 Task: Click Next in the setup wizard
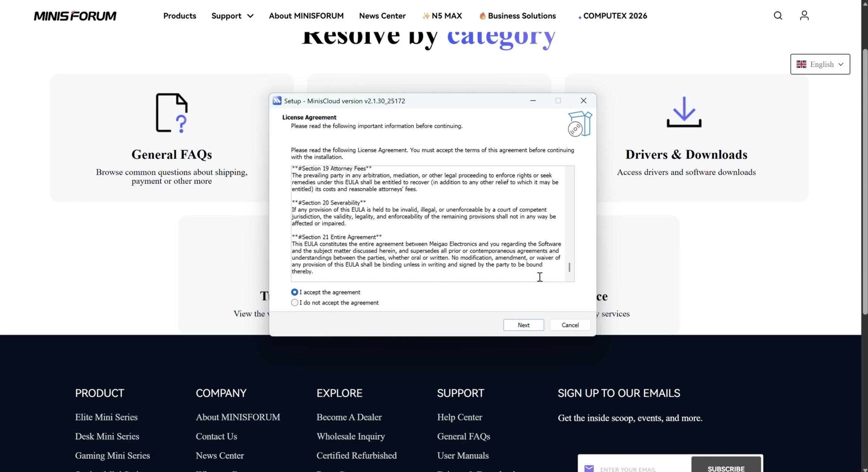coord(523,325)
